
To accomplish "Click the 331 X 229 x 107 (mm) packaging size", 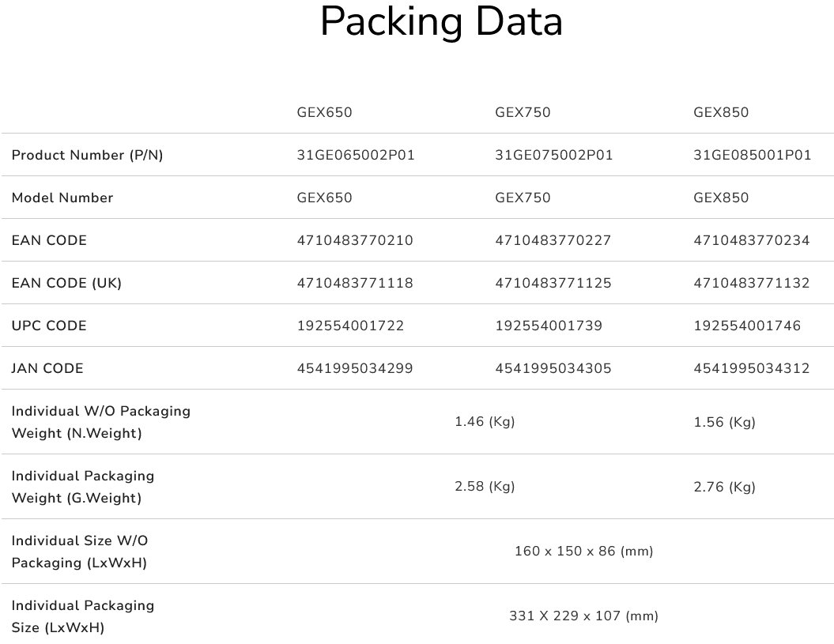I will click(x=584, y=616).
